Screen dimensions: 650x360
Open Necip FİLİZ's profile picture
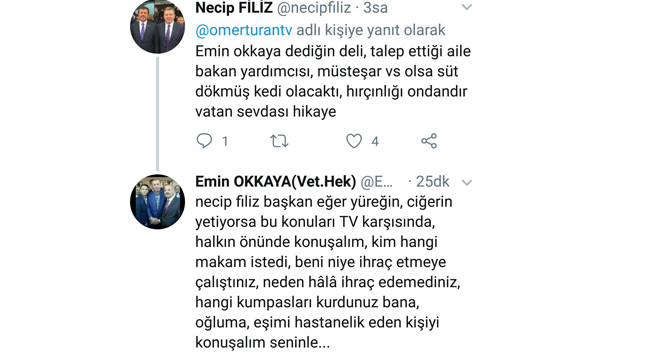[158, 26]
